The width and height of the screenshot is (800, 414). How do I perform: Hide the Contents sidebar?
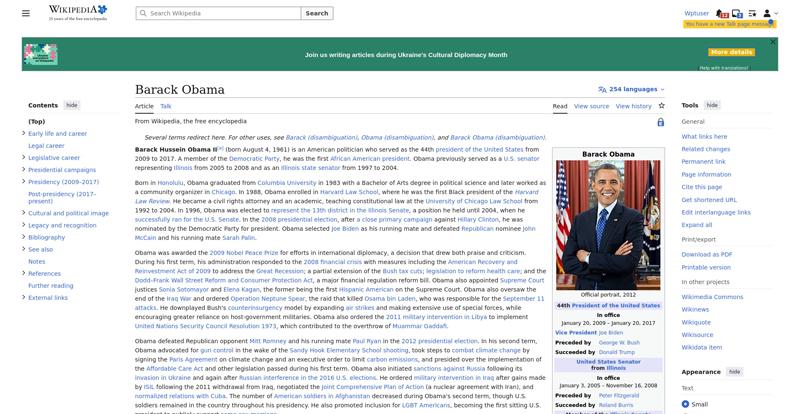(72, 105)
